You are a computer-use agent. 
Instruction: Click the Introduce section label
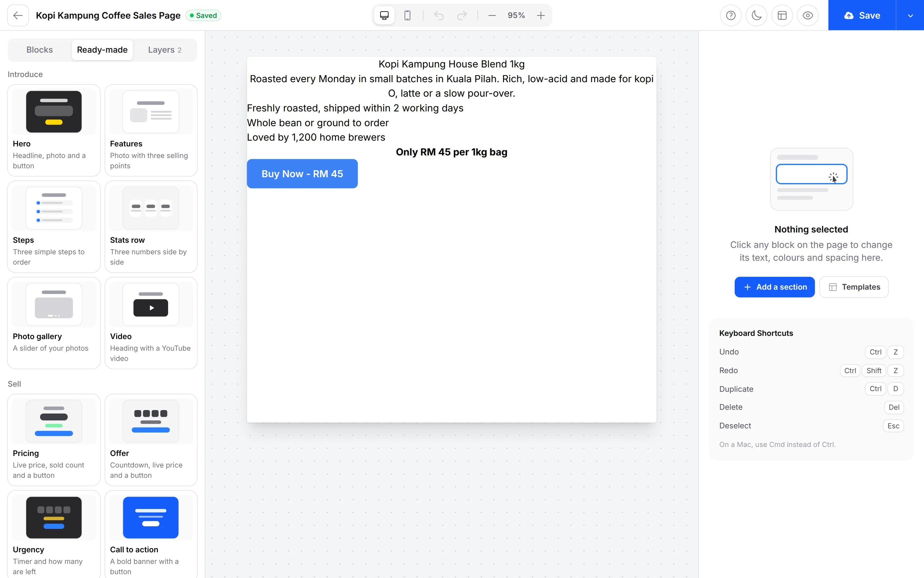pos(25,74)
